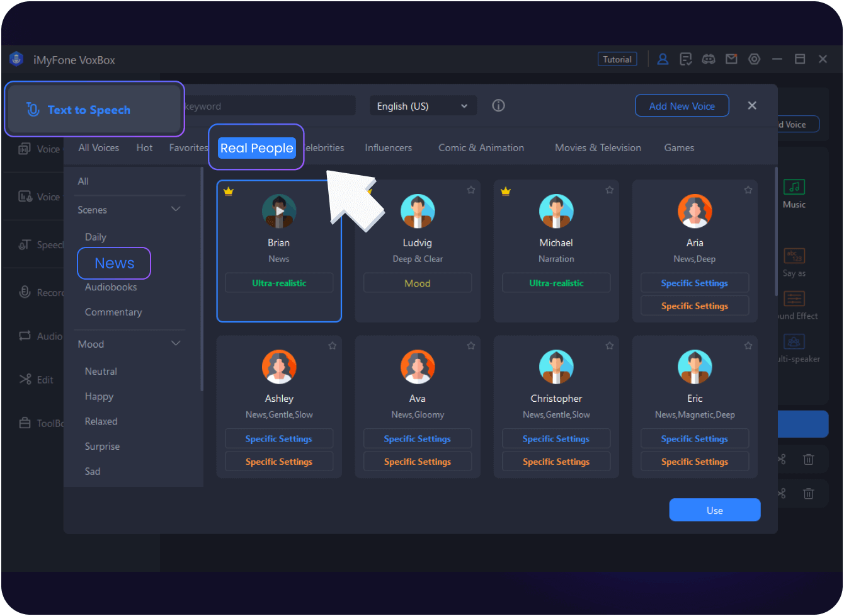Select Surprise mood filter
This screenshot has width=844, height=616.
coord(102,446)
